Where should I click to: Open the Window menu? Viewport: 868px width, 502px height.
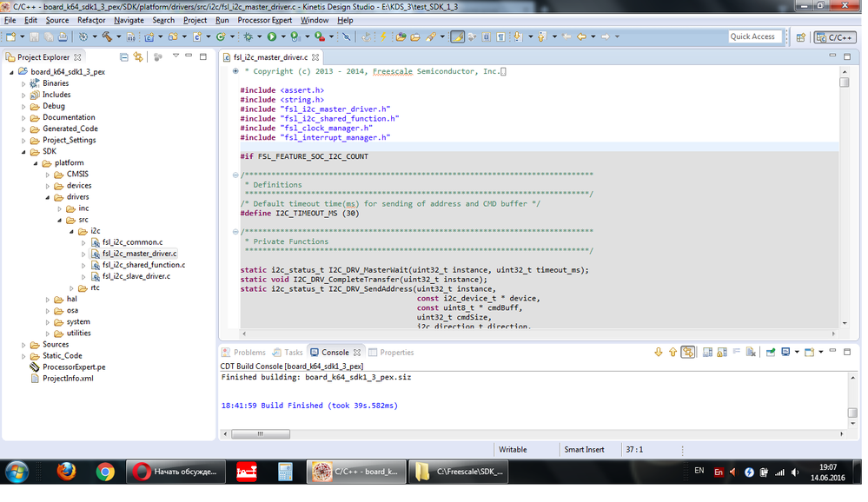click(x=315, y=20)
